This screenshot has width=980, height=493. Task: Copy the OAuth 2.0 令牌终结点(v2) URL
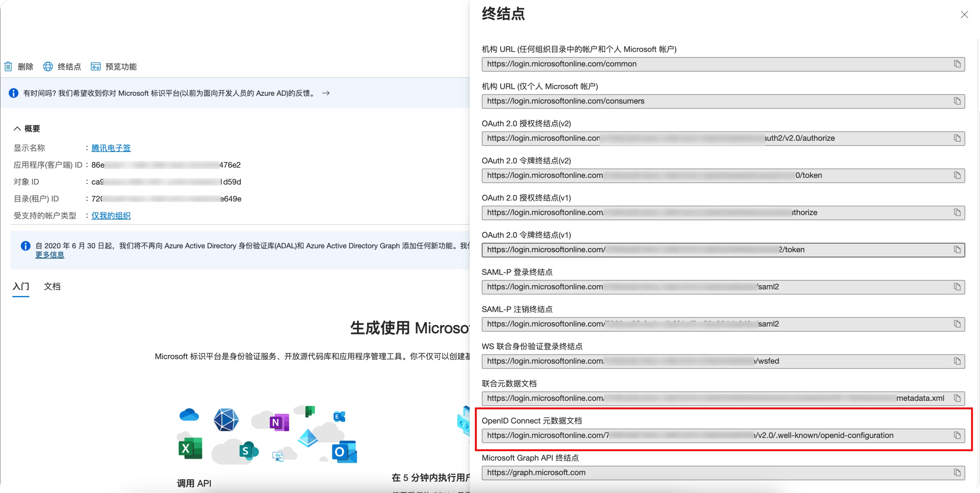click(957, 176)
